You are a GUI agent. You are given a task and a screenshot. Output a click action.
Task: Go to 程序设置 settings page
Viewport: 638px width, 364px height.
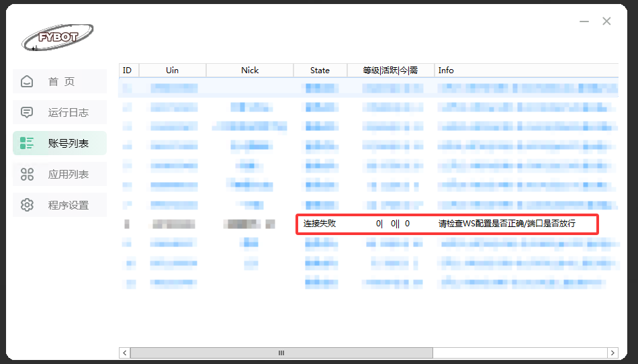(x=68, y=205)
